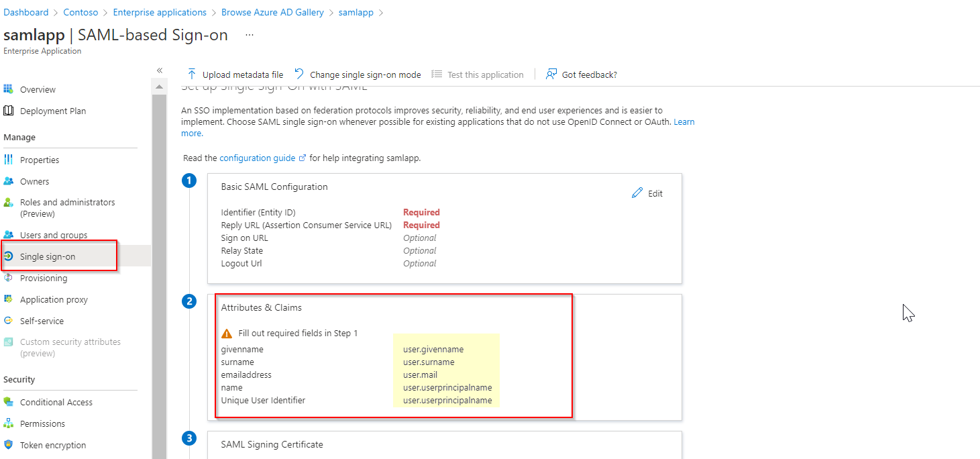Click the Single sign-on arrow icon
This screenshot has height=459, width=980.
[x=8, y=256]
